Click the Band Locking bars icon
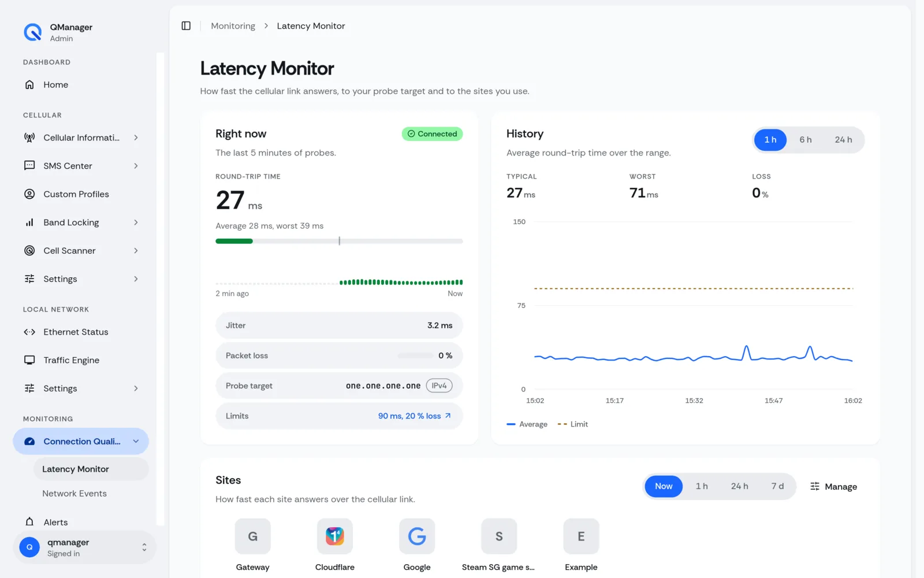This screenshot has height=578, width=924. 29,223
